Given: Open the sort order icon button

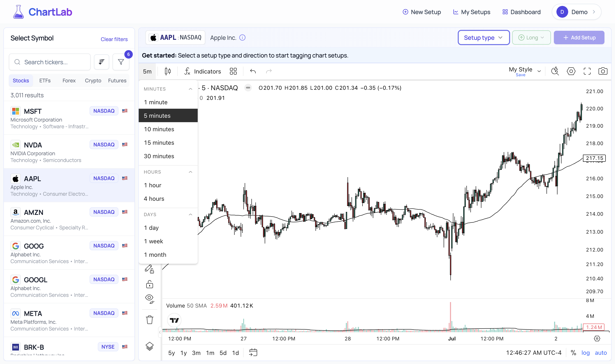Looking at the screenshot, I should [x=101, y=62].
